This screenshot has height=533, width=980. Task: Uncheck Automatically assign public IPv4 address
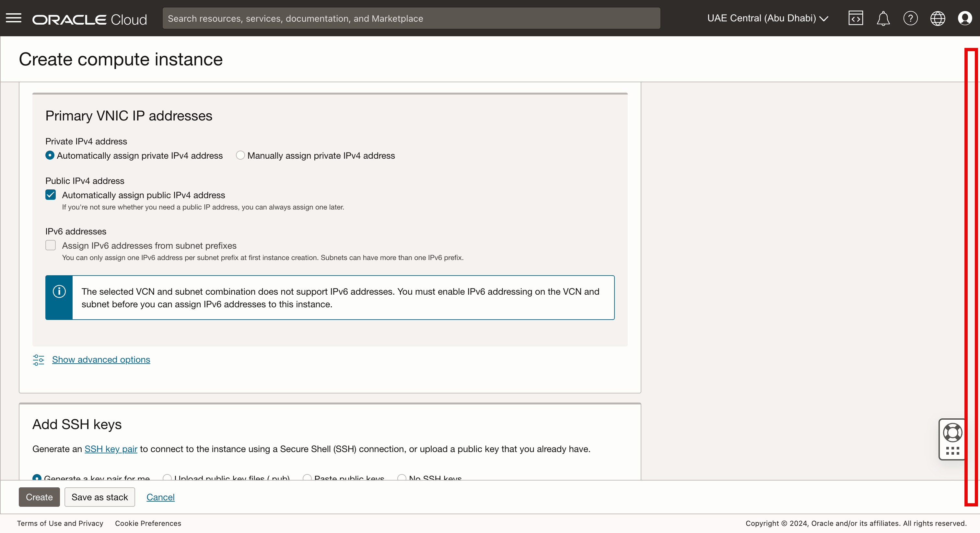pos(51,195)
